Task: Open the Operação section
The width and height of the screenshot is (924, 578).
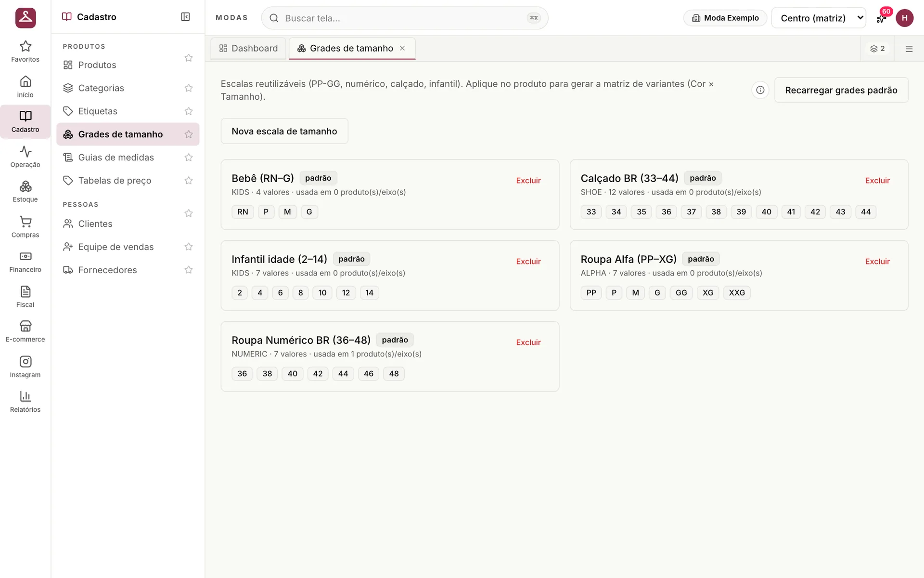Action: point(25,157)
